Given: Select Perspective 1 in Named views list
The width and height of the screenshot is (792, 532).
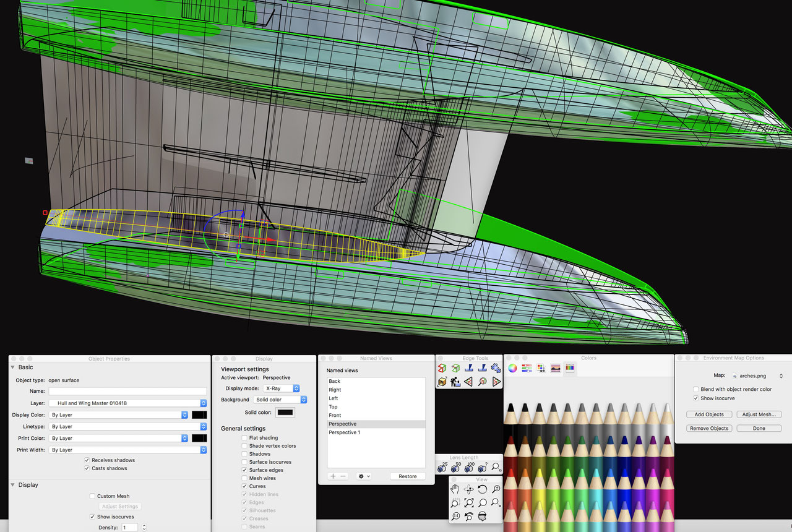Looking at the screenshot, I should coord(344,432).
